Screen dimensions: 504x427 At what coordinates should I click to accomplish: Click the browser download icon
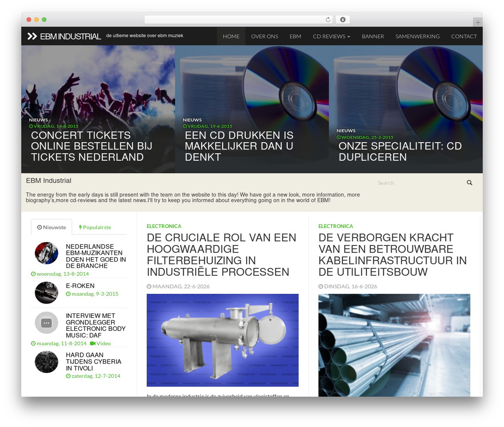(343, 20)
